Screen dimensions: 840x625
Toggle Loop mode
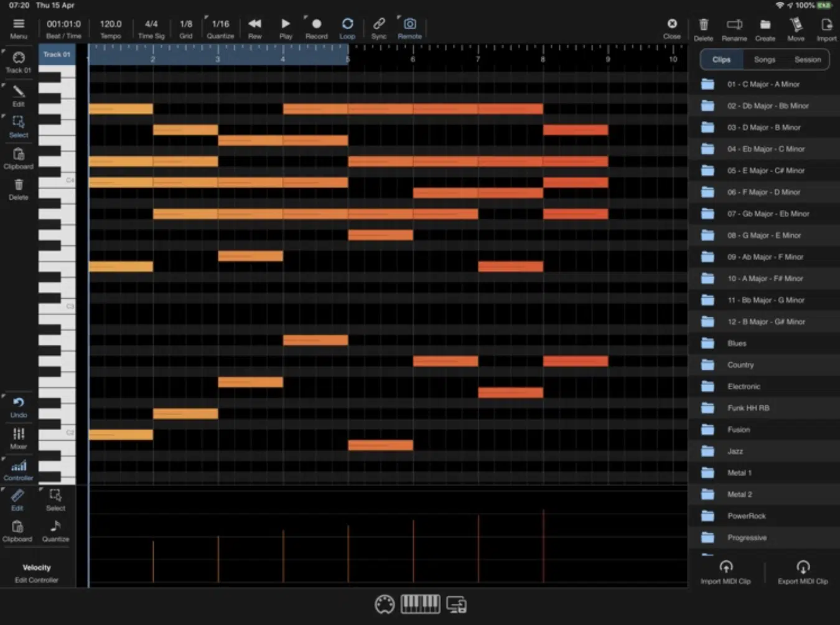[x=348, y=29]
